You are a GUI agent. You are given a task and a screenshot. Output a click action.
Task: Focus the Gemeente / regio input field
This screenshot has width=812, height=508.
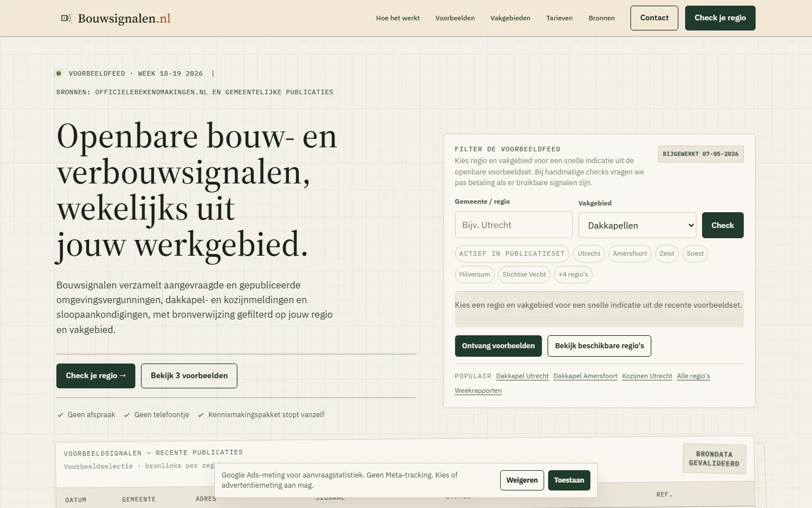[514, 225]
